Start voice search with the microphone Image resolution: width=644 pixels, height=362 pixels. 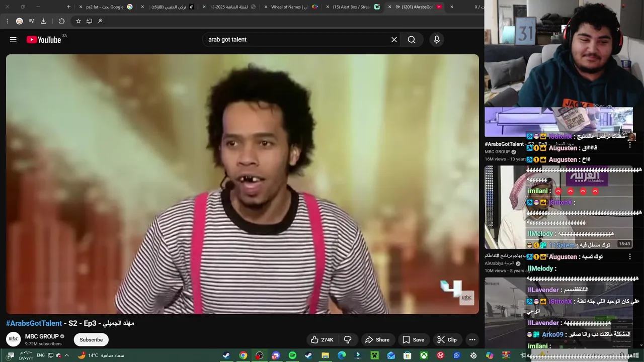(x=437, y=40)
